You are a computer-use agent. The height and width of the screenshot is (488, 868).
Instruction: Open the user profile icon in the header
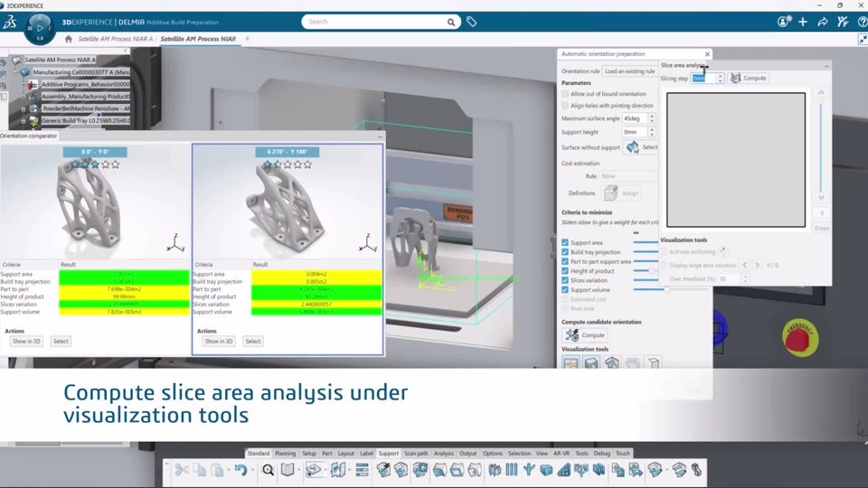point(783,22)
